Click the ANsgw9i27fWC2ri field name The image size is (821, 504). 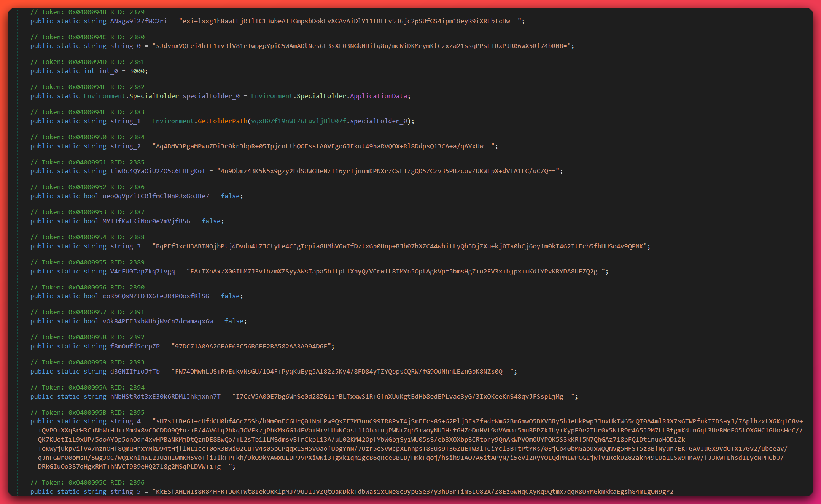click(x=140, y=21)
